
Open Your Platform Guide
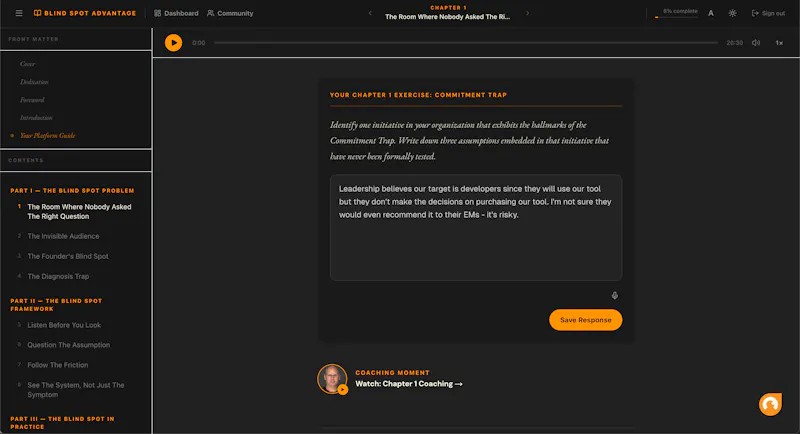(47, 136)
